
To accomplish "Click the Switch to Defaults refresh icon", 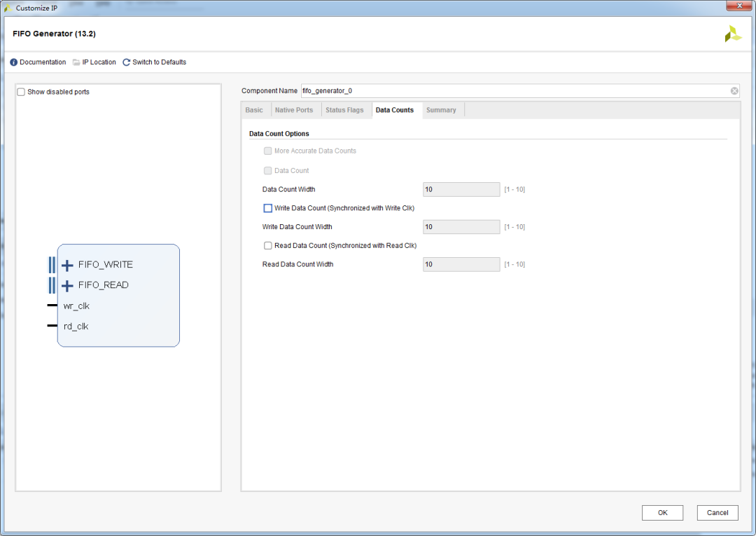I will [126, 62].
